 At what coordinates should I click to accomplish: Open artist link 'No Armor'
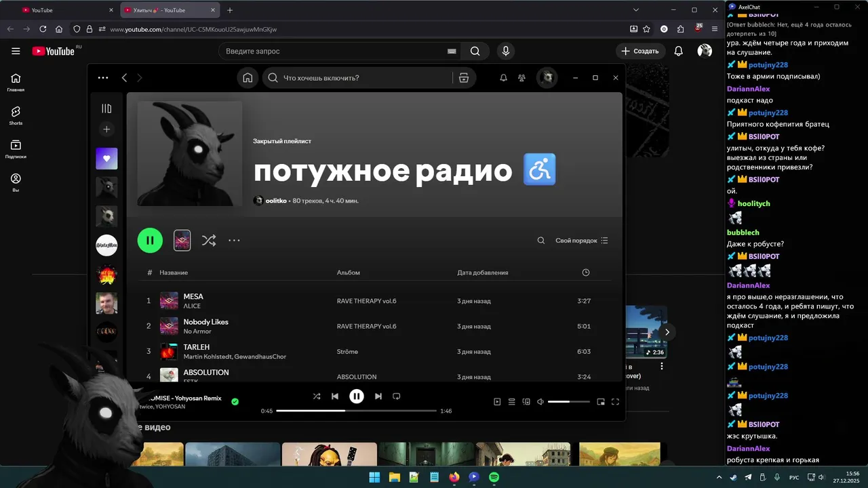coord(197,331)
